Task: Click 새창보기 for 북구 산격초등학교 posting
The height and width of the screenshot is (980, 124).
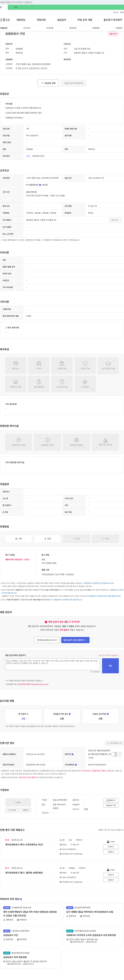Action: point(111,852)
